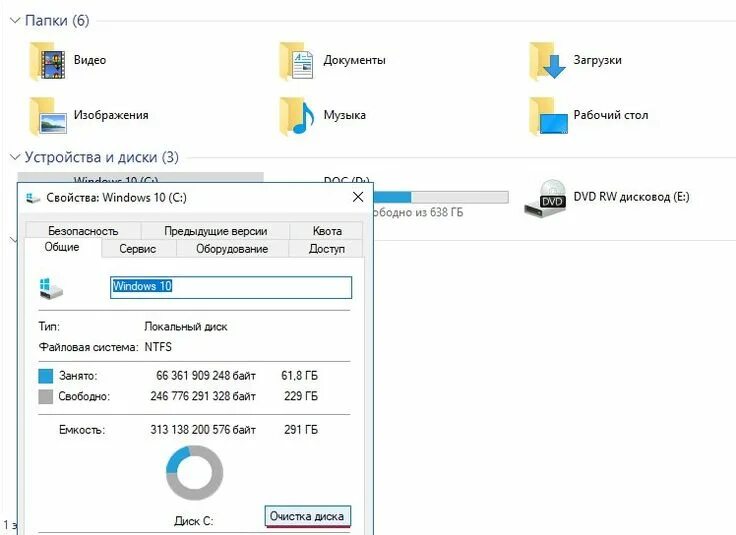The image size is (736, 535).
Task: Click the 313 138 200 576 байт value
Action: pos(203,429)
